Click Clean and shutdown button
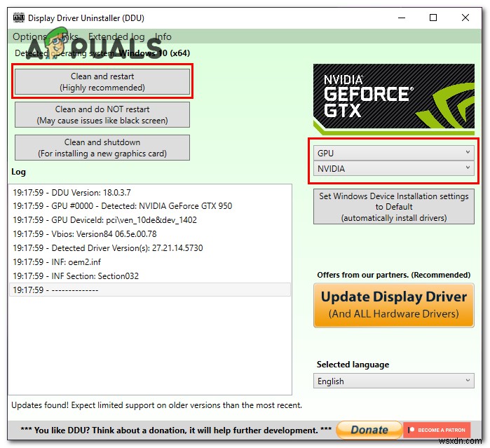This screenshot has width=490, height=448. (x=102, y=147)
